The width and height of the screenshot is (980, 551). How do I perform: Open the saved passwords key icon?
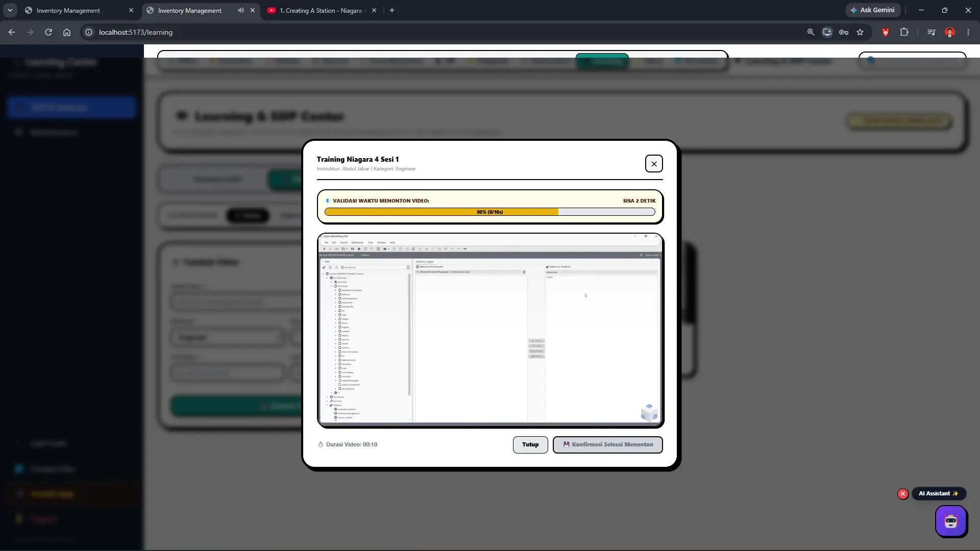844,32
